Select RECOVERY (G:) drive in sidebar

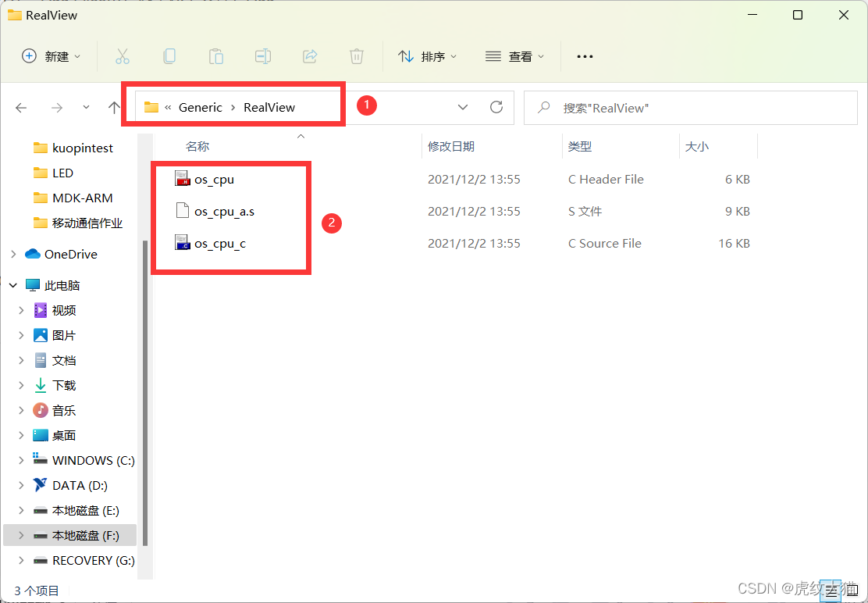point(83,560)
